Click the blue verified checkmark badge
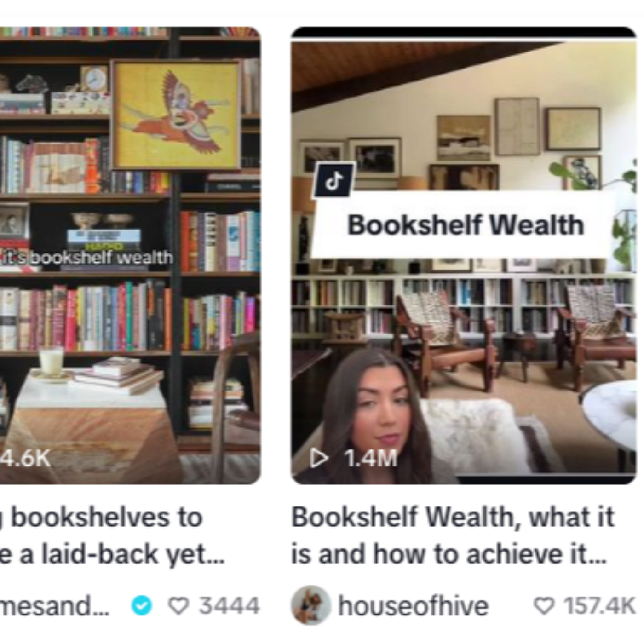The height and width of the screenshot is (644, 644). tap(142, 605)
